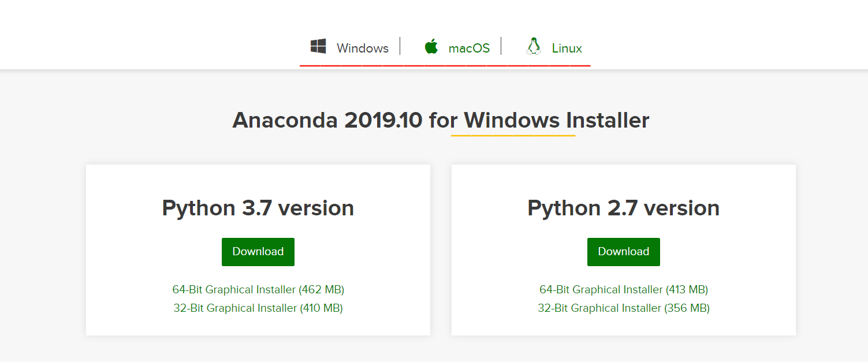This screenshot has height=362, width=868.
Task: Switch to the Windows tab label
Action: coord(363,48)
